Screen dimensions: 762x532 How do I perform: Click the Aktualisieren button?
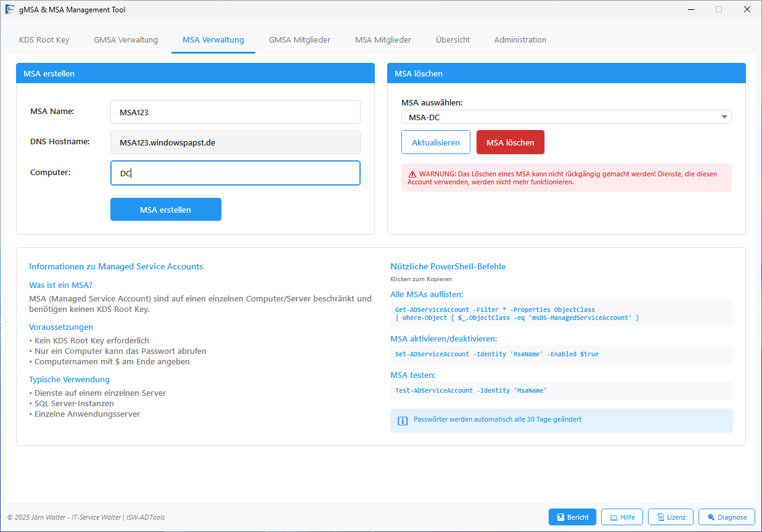click(x=435, y=142)
